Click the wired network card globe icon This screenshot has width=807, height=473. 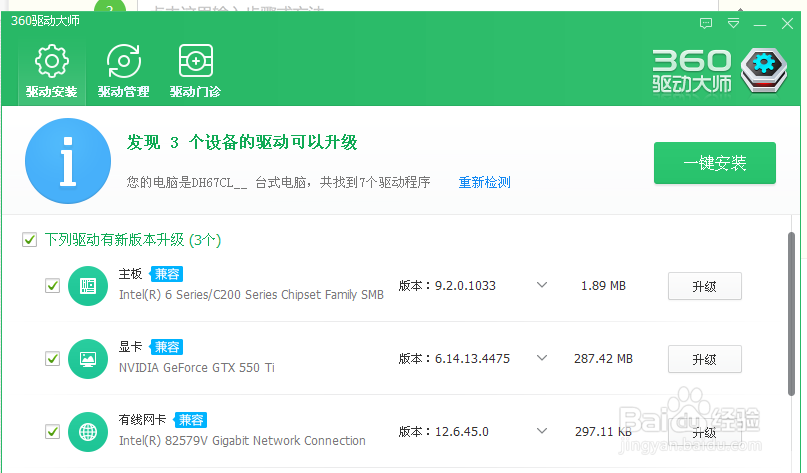pyautogui.click(x=87, y=431)
